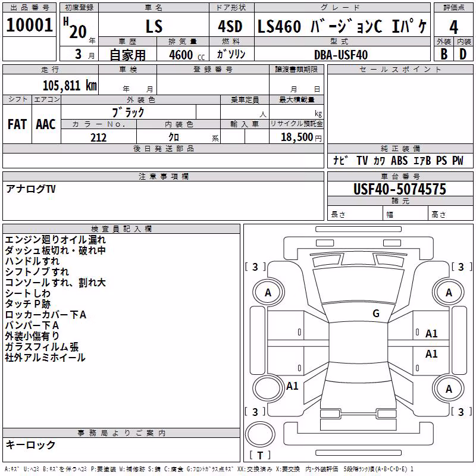Click the registration month value 3
Viewport: 476px width, 476px height.
(79, 54)
